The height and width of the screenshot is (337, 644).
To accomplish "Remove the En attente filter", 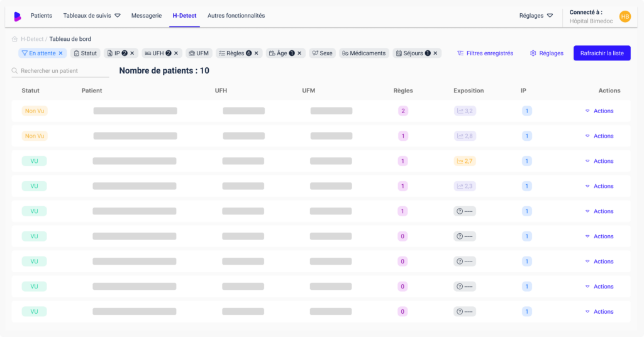I will (x=61, y=53).
